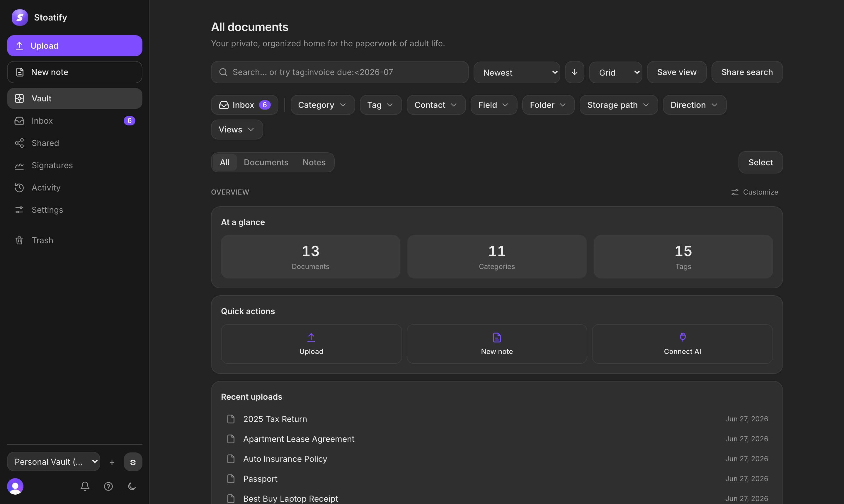Expand the Storage path filter
The image size is (844, 504).
(x=618, y=105)
